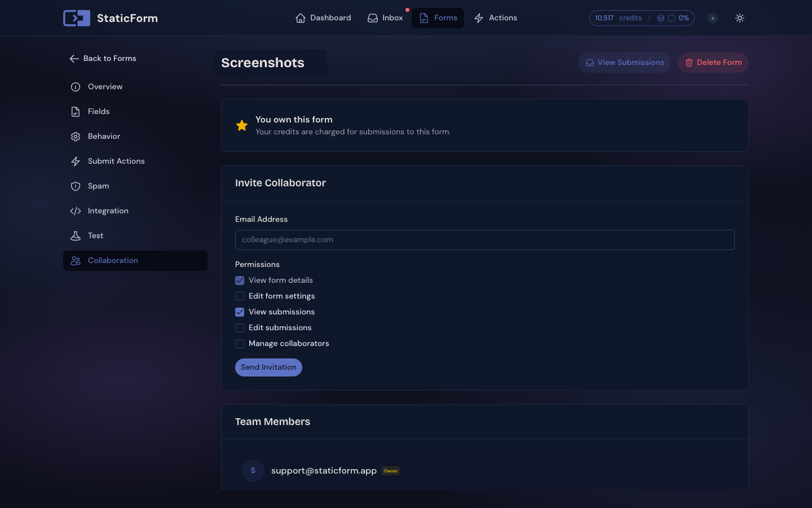Image resolution: width=812 pixels, height=508 pixels.
Task: Focus the Email Address input field
Action: point(485,240)
